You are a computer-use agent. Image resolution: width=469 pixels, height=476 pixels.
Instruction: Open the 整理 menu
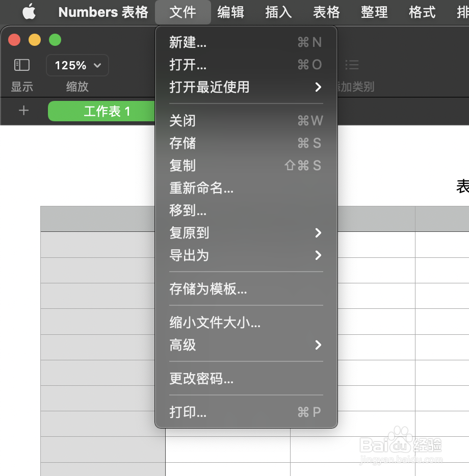point(375,12)
